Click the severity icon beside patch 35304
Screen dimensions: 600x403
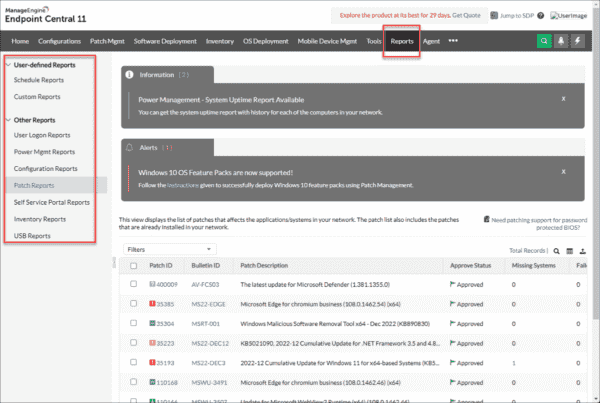tap(152, 323)
